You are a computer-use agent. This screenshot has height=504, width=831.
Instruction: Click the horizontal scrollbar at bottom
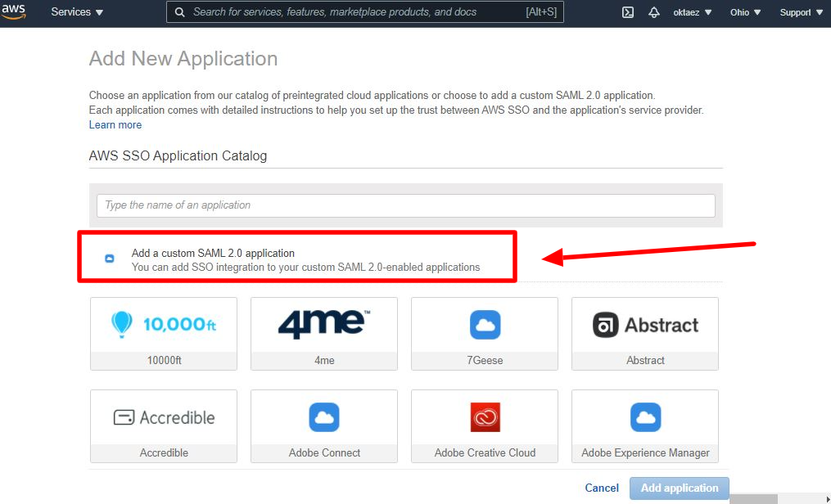coord(753,499)
